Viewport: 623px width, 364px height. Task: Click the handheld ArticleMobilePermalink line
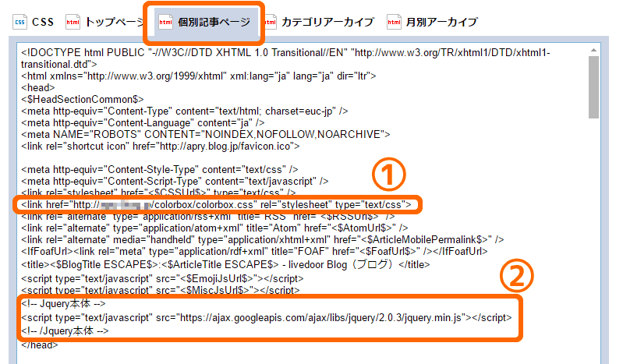point(263,239)
